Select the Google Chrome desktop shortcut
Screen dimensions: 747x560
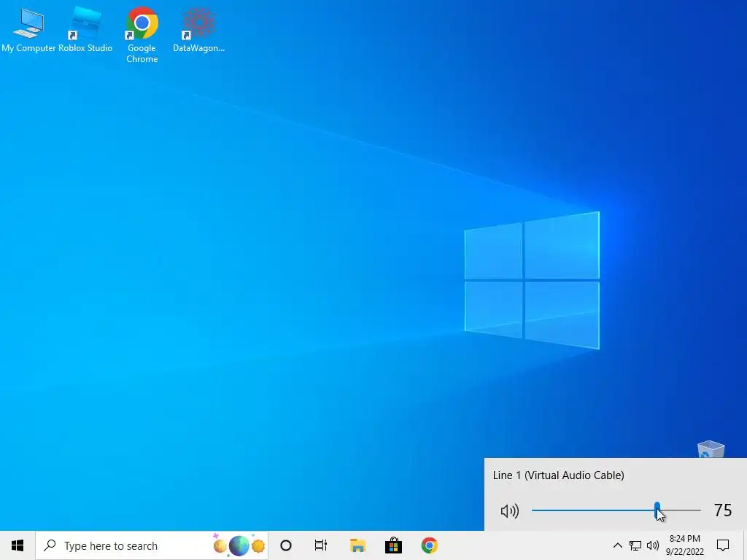142,35
